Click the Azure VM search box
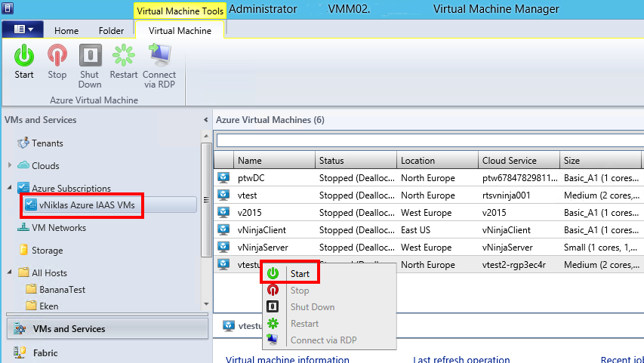 [x=430, y=140]
